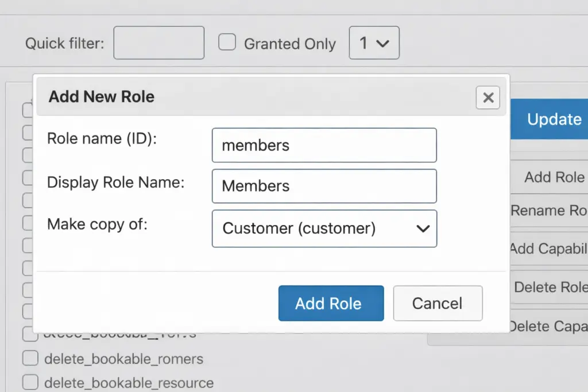Click the chevron arrow of Customer dropdown

pyautogui.click(x=423, y=228)
